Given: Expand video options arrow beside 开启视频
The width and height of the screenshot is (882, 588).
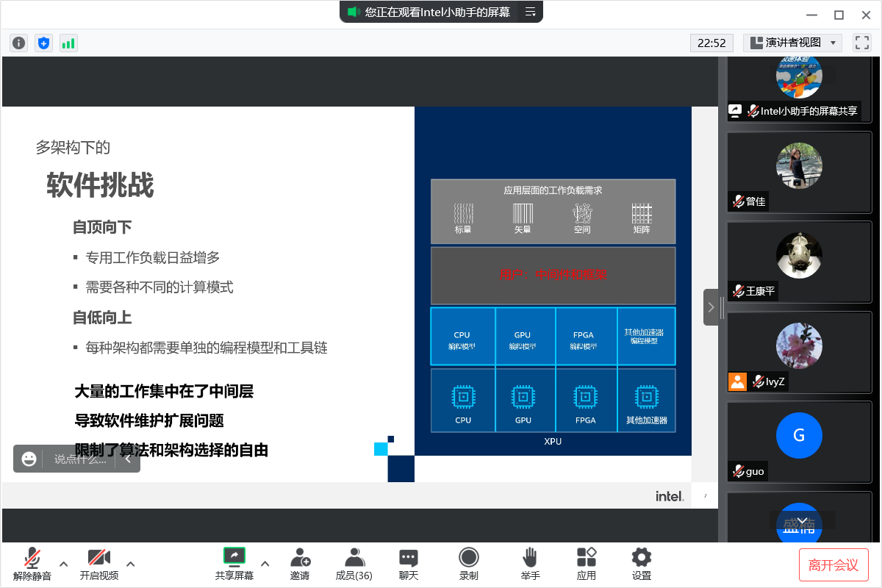Looking at the screenshot, I should point(131,564).
